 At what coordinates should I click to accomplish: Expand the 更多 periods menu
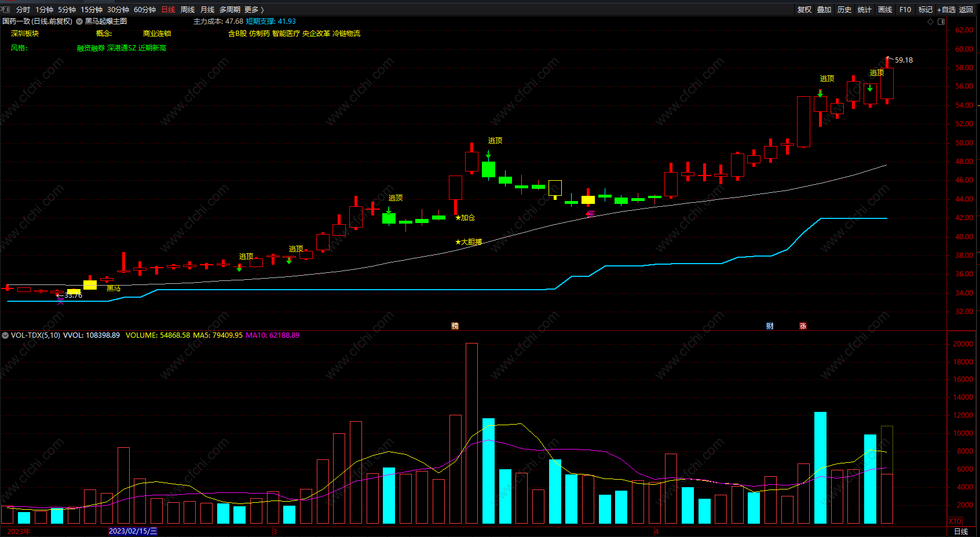pyautogui.click(x=254, y=9)
